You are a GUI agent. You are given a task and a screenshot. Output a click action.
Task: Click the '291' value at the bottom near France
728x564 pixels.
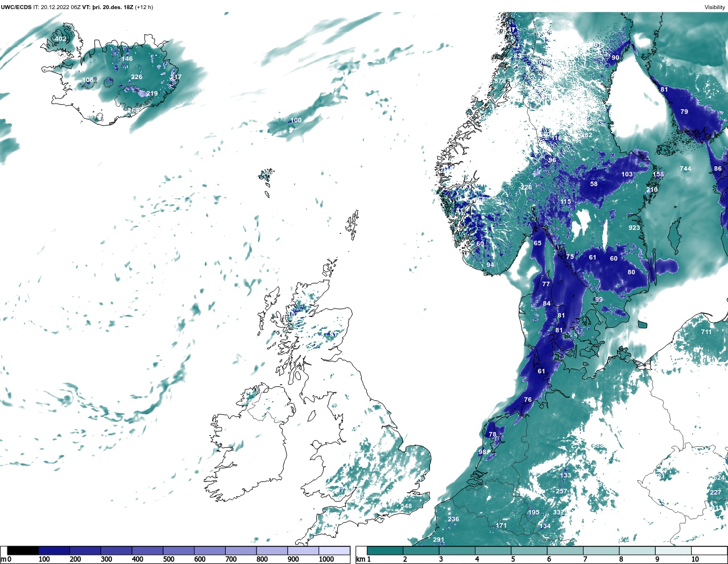[439, 540]
